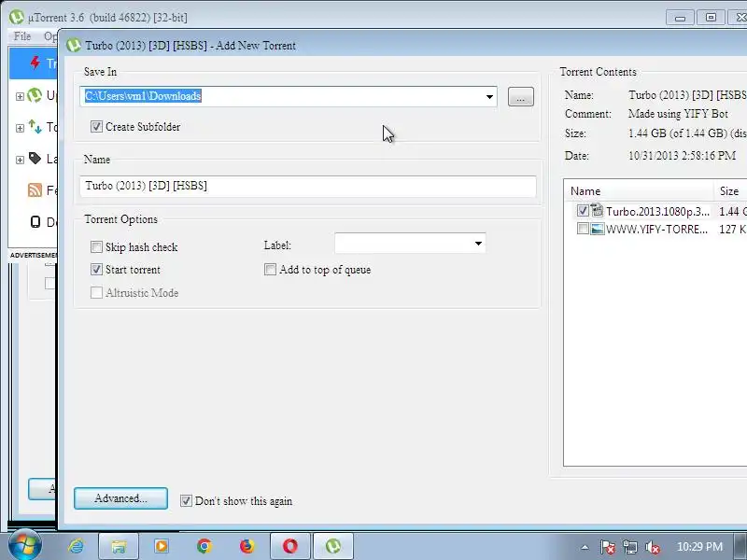Open the Windows Start menu
The image size is (747, 560).
tap(25, 545)
